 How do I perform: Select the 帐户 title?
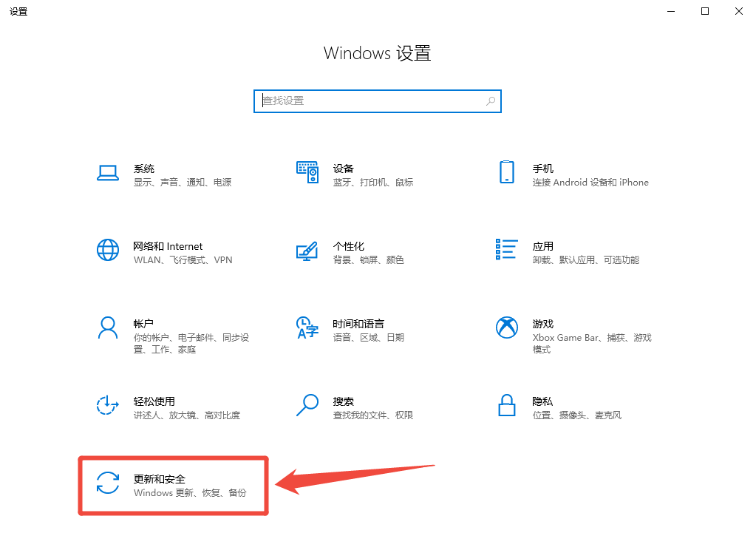143,324
